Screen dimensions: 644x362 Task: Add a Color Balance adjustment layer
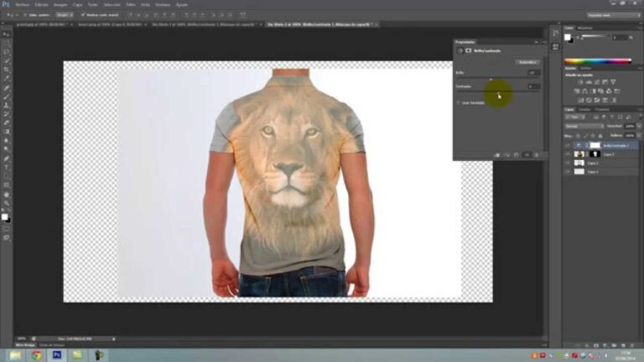pos(584,91)
